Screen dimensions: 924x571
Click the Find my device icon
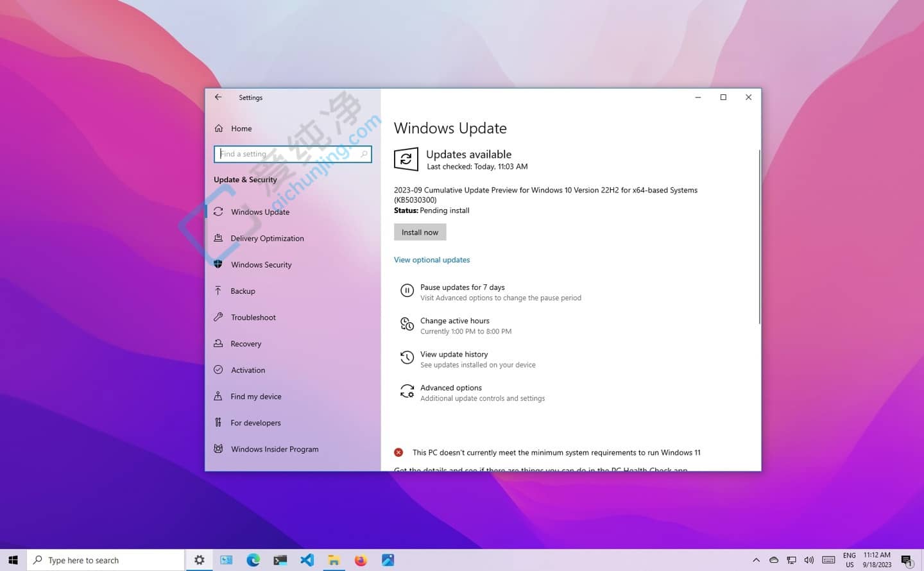coord(218,396)
